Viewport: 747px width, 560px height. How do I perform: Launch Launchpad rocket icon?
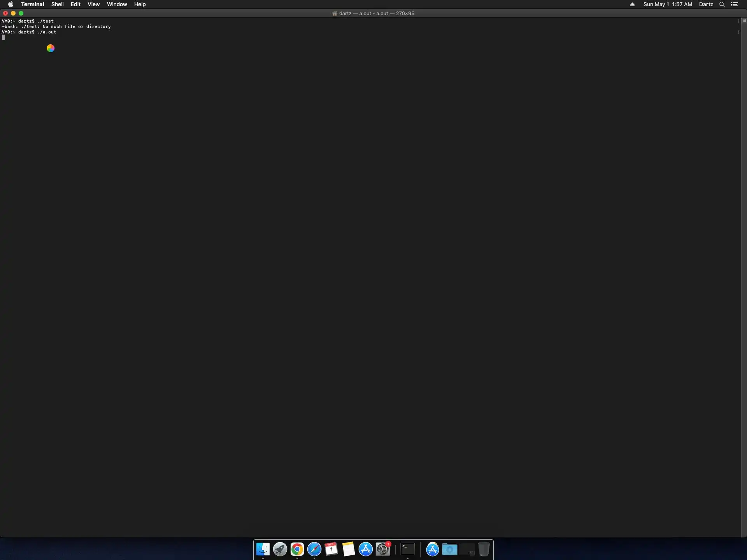280,549
